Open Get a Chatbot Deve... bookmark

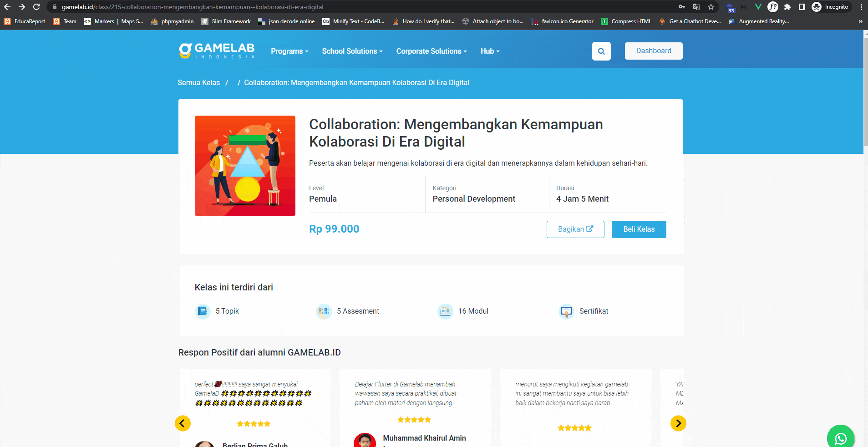[x=690, y=21]
